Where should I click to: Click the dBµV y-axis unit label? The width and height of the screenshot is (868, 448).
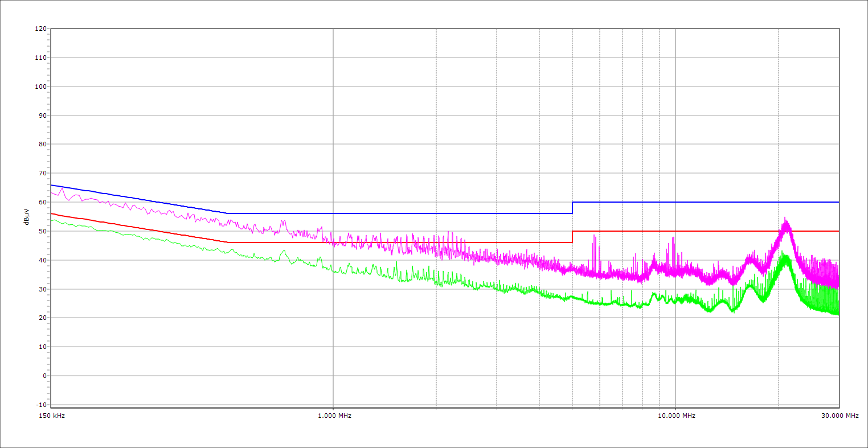click(x=27, y=217)
